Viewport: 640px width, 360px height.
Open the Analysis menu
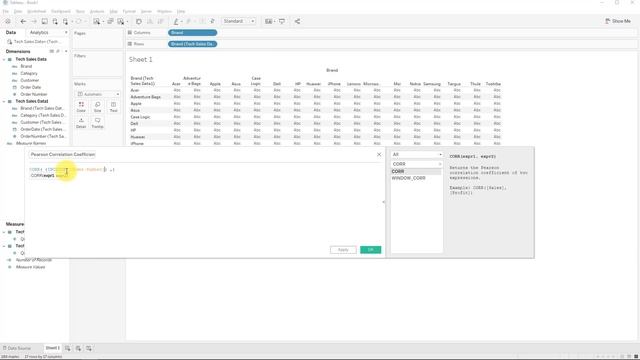tap(97, 11)
